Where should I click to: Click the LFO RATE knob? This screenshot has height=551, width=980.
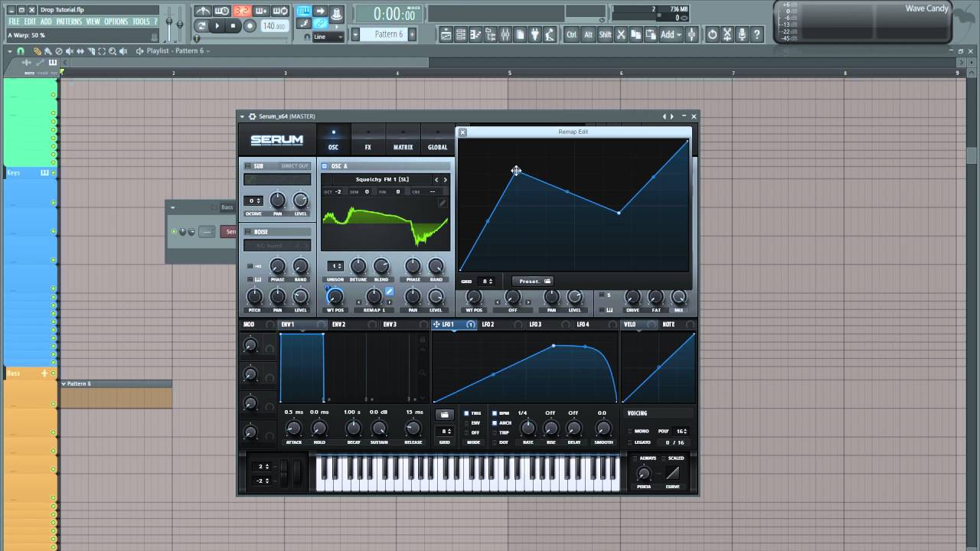point(528,429)
